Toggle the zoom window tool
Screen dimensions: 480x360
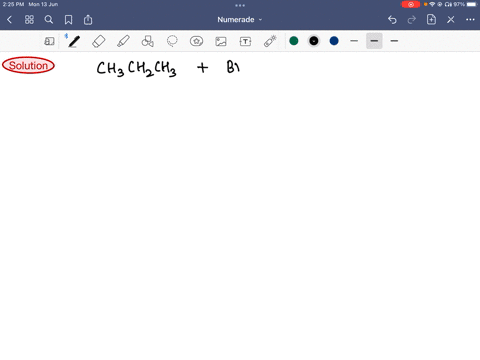click(x=49, y=41)
